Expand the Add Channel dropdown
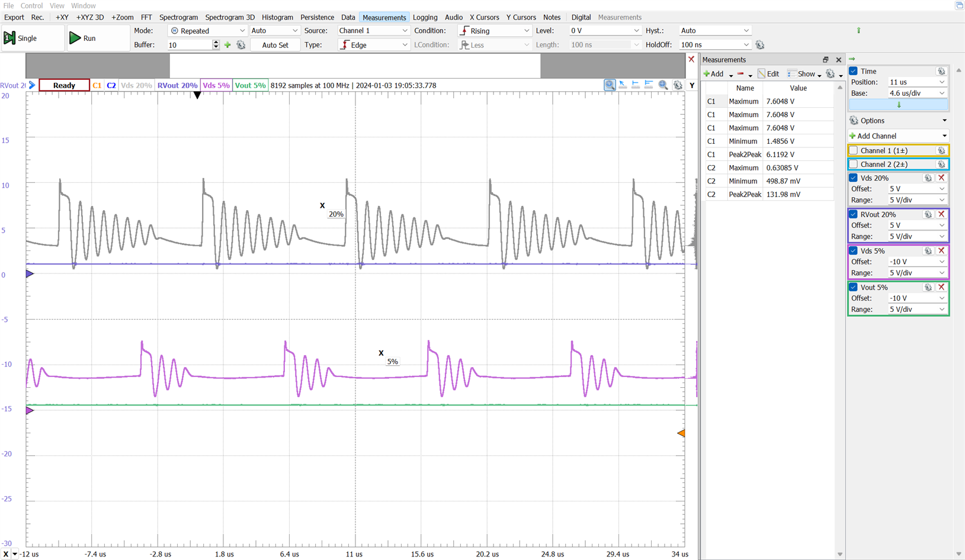 pyautogui.click(x=898, y=136)
